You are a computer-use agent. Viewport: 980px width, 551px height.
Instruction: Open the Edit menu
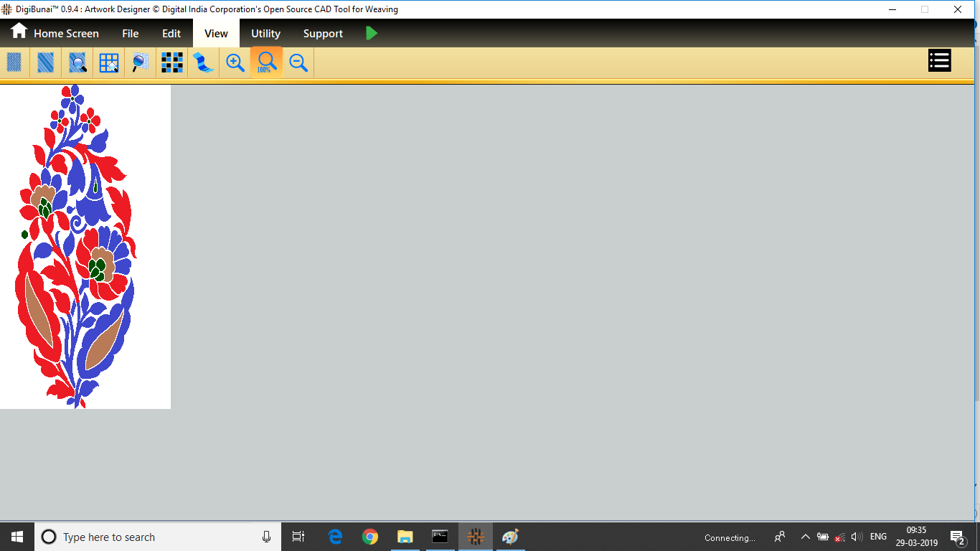pos(171,33)
